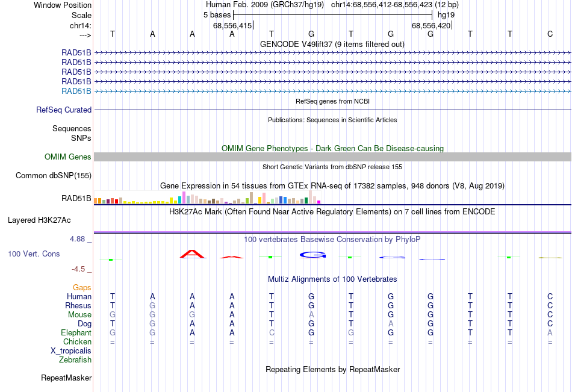The image size is (572, 392).
Task: Click the C base in the Elephant row
Action: 272,332
